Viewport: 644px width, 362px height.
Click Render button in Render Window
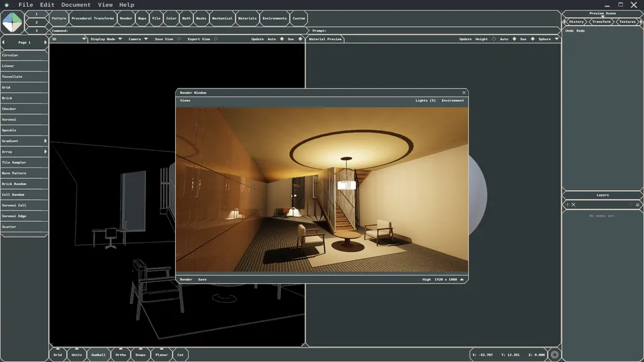tap(186, 280)
